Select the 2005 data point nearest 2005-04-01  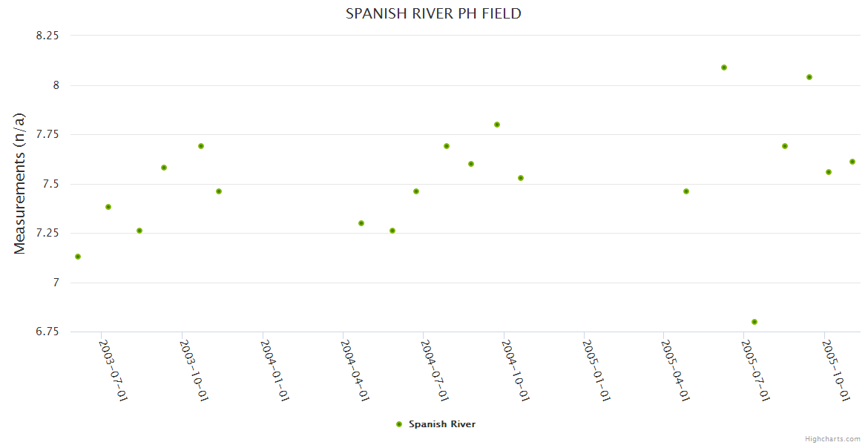686,191
